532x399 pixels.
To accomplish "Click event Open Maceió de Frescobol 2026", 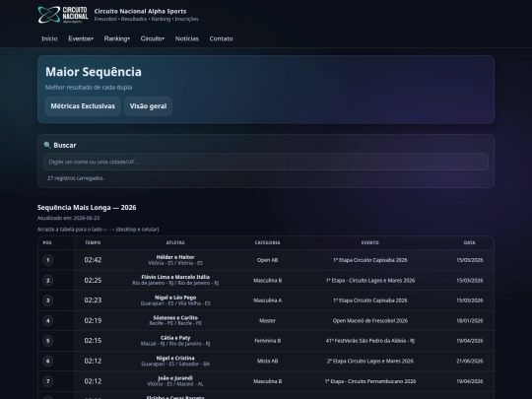I will 370,320.
